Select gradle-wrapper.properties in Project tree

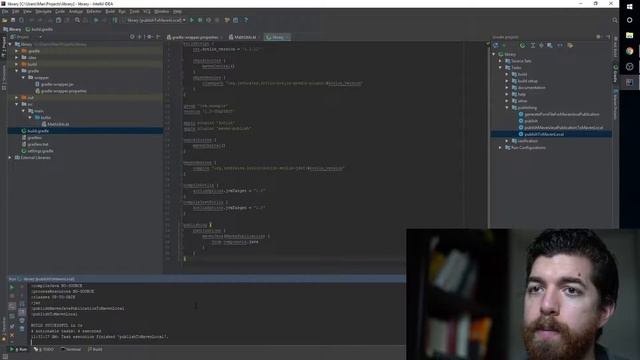tap(64, 91)
